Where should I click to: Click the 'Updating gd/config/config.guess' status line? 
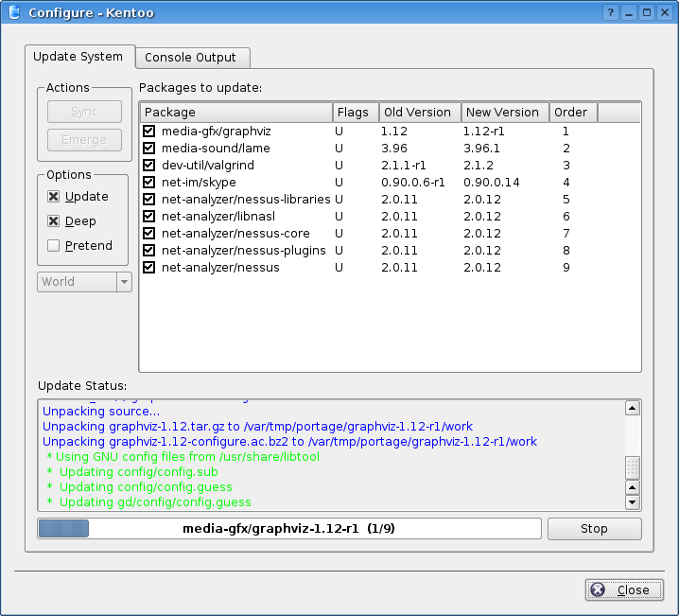(x=149, y=502)
